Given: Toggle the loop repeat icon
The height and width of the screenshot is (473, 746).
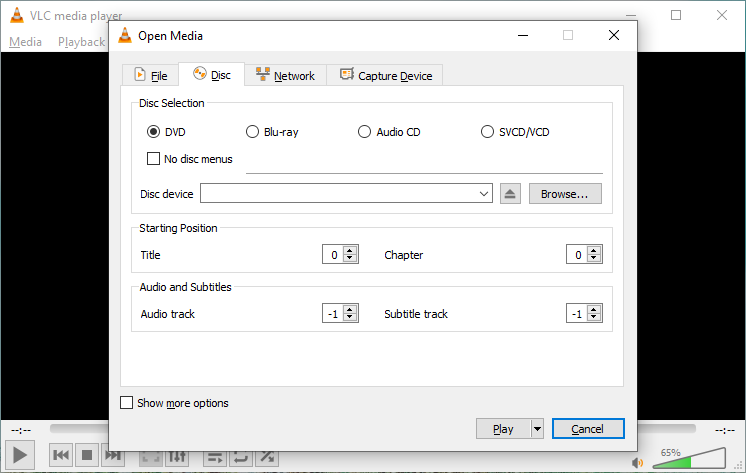Looking at the screenshot, I should [x=241, y=457].
